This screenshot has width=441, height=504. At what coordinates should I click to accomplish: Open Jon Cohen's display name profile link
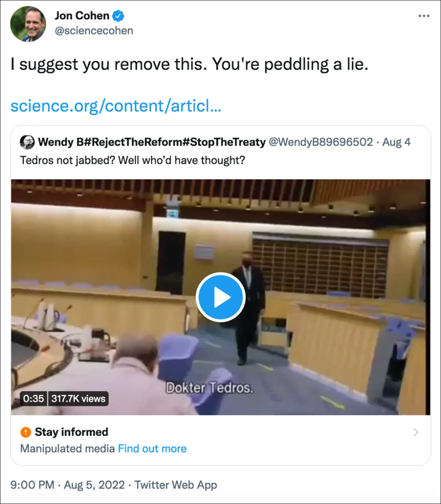(x=82, y=16)
